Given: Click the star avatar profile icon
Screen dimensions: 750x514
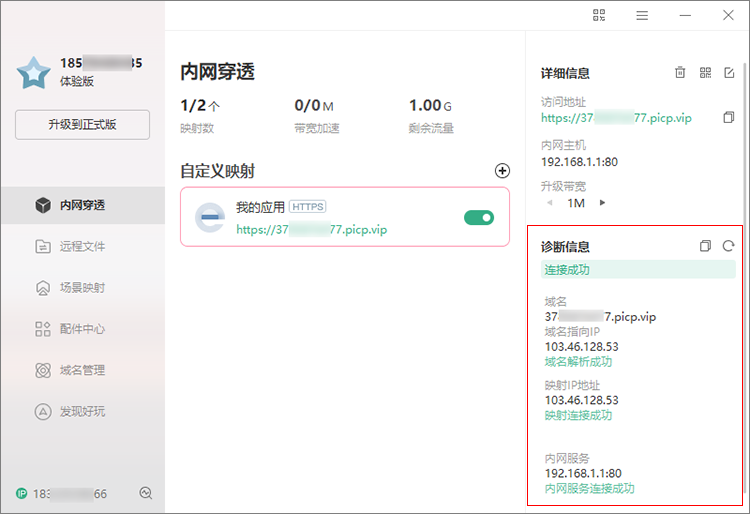Looking at the screenshot, I should point(34,72).
